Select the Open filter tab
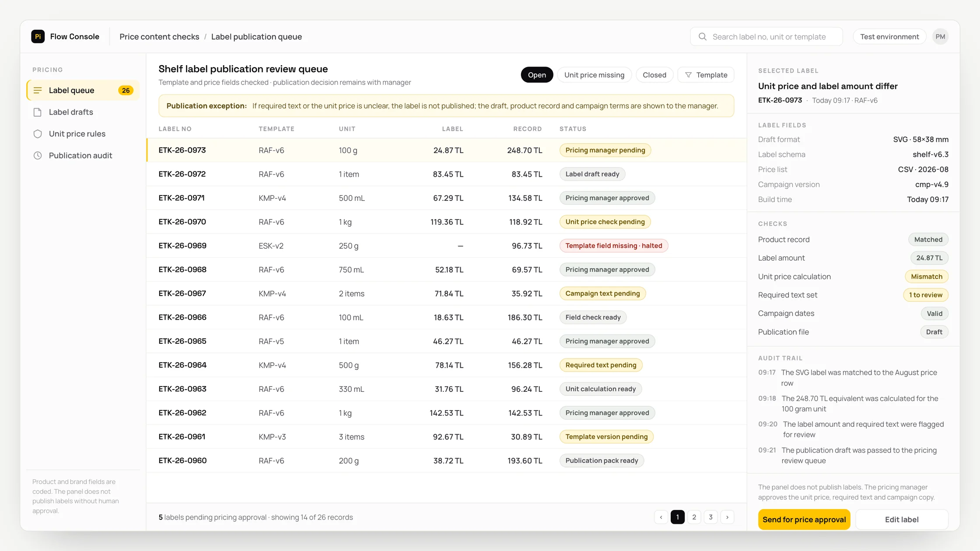This screenshot has width=980, height=551. (537, 75)
